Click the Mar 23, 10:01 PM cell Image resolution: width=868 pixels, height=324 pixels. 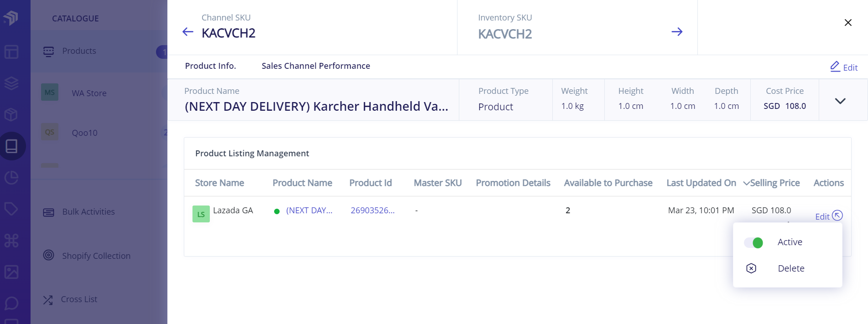click(x=701, y=211)
